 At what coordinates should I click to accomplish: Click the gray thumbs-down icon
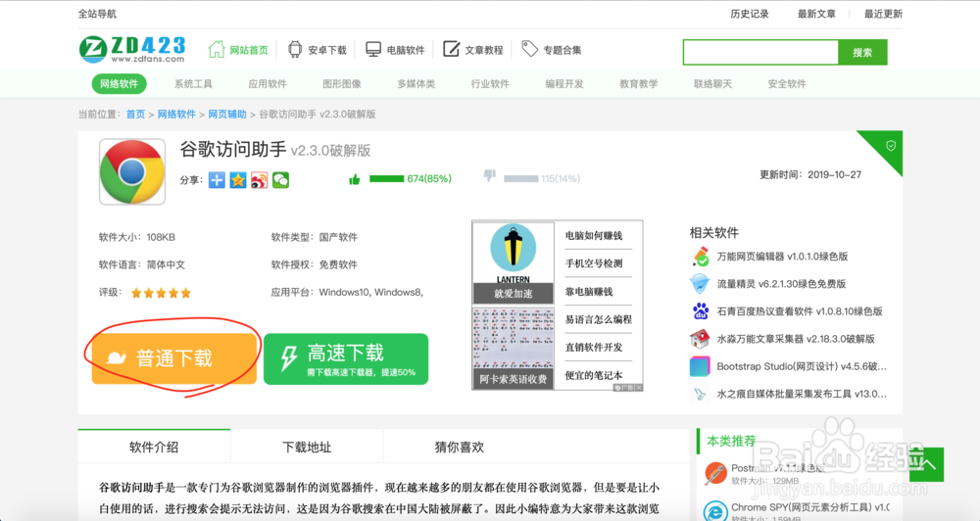tap(489, 175)
